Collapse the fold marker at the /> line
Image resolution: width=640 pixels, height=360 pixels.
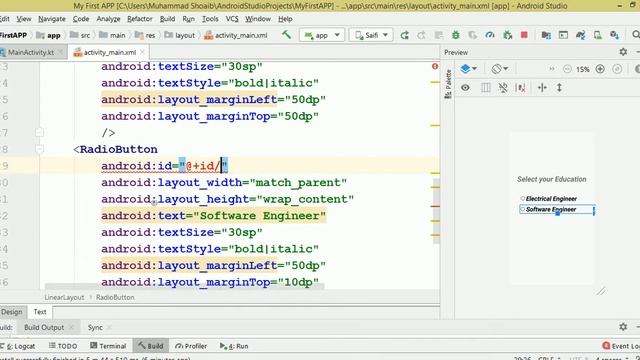tap(39, 132)
